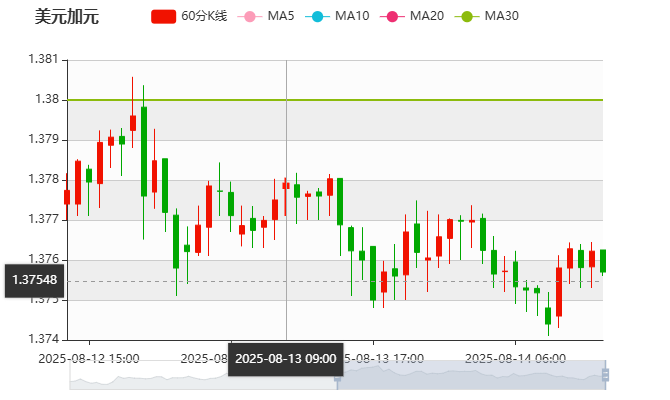
Task: Click the green MA30 legend marker
Action: (467, 17)
